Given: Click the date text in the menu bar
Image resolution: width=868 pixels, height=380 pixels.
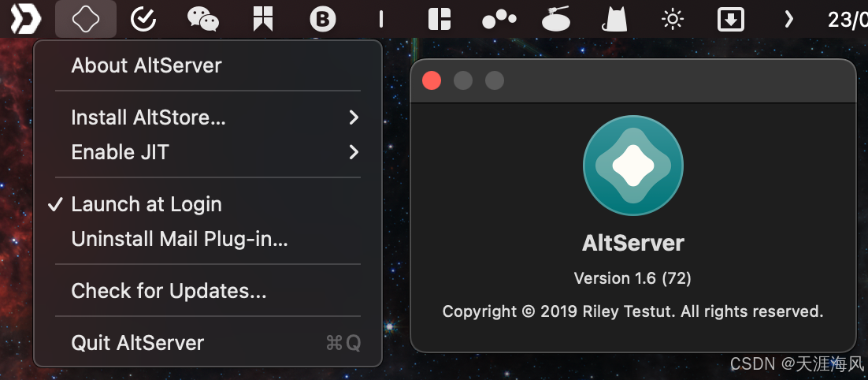Looking at the screenshot, I should point(847,20).
